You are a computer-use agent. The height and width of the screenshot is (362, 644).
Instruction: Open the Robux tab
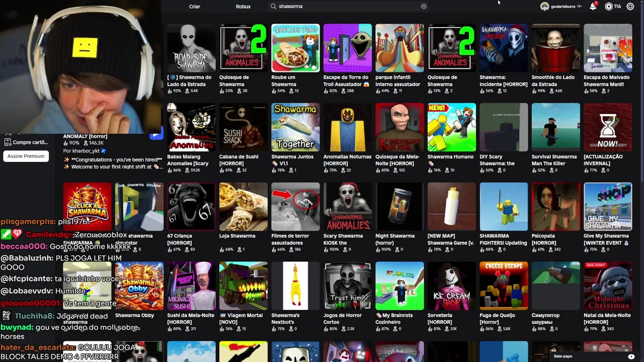point(243,7)
